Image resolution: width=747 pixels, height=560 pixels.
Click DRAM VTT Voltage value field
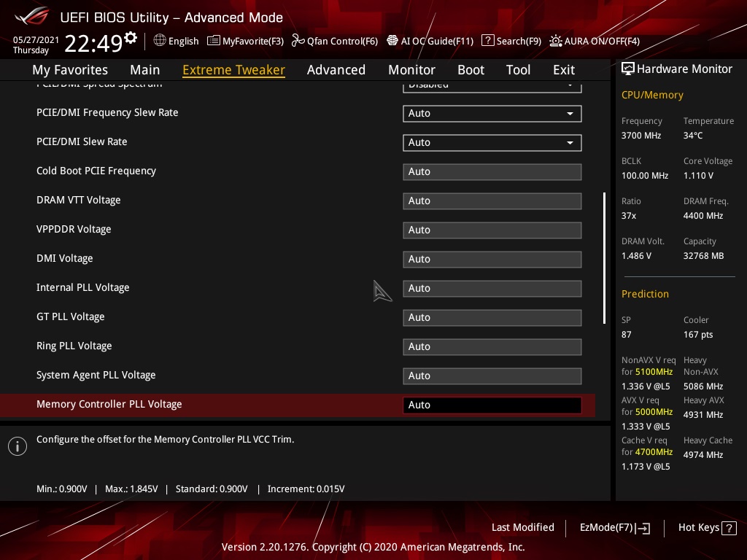pyautogui.click(x=492, y=201)
